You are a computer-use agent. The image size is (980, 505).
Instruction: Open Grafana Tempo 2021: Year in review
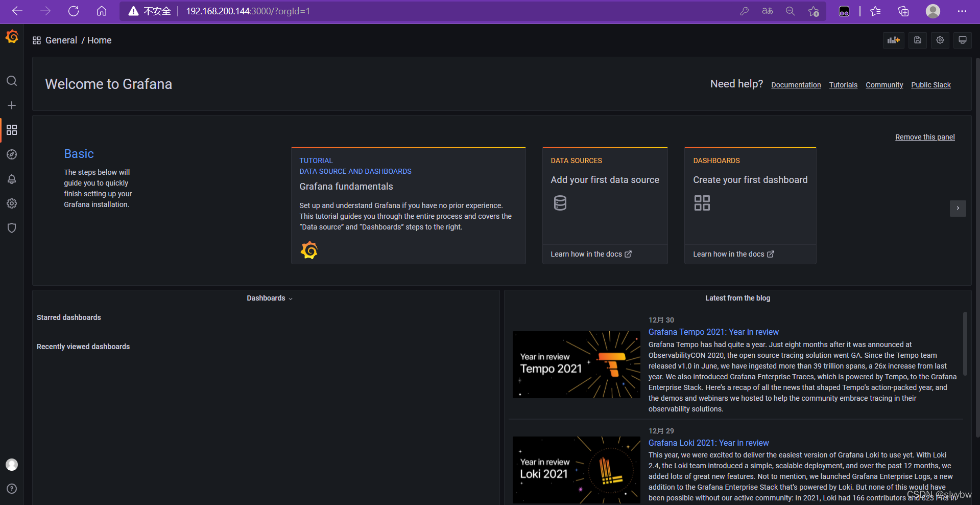pyautogui.click(x=713, y=332)
